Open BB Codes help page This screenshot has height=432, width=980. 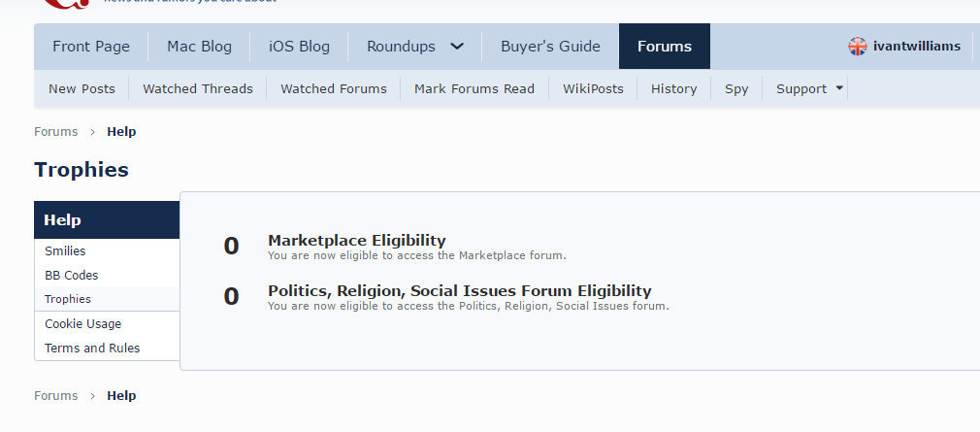point(72,275)
